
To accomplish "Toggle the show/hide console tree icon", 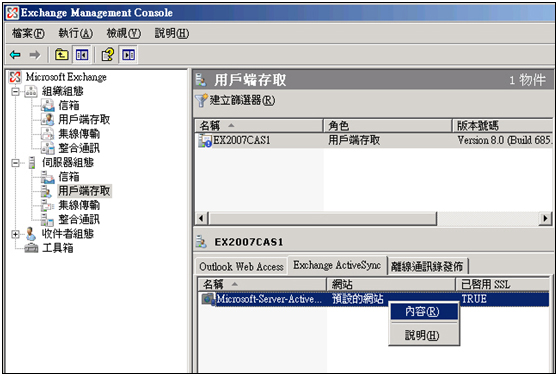I will [x=82, y=55].
